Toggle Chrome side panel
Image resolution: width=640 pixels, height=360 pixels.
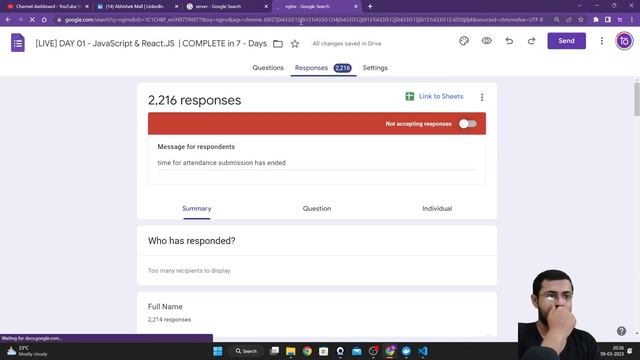click(x=608, y=20)
